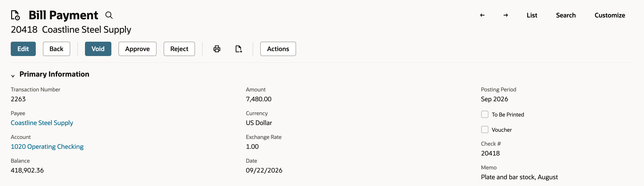Image resolution: width=644 pixels, height=186 pixels.
Task: Go to next record with right arrow
Action: (506, 15)
